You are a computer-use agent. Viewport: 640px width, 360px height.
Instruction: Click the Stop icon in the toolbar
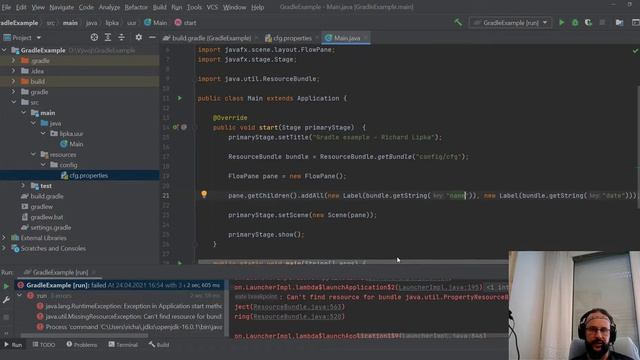coord(602,23)
